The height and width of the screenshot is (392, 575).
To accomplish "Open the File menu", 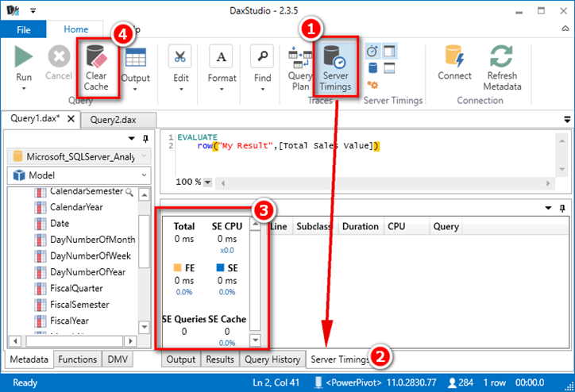I will (24, 29).
